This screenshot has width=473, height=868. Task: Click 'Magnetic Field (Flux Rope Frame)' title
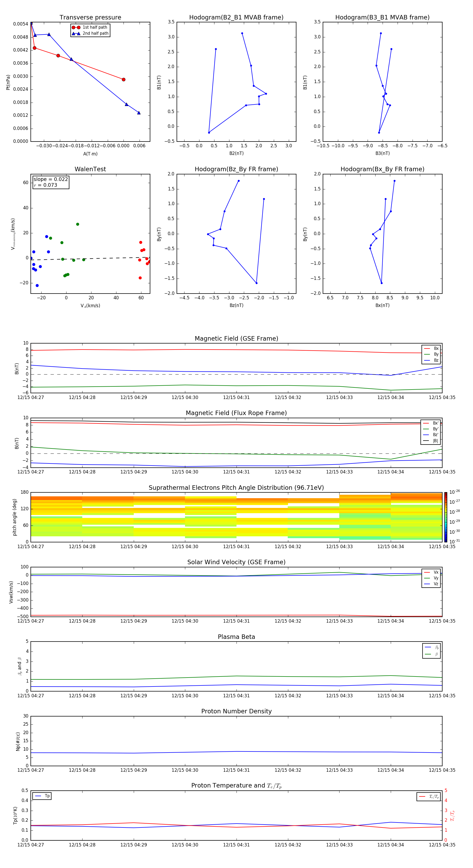pyautogui.click(x=236, y=413)
